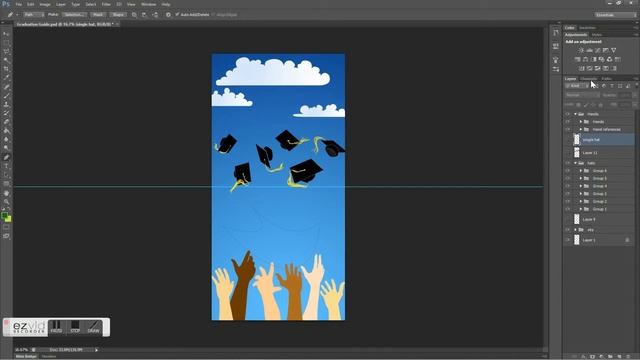Select the Eyedropper tool
The width and height of the screenshot is (640, 360).
6,78
